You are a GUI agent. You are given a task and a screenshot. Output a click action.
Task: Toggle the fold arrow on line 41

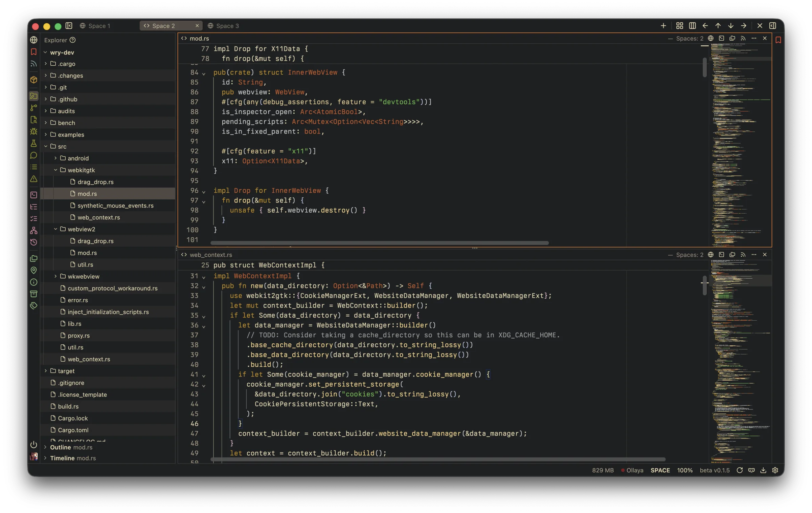(204, 375)
